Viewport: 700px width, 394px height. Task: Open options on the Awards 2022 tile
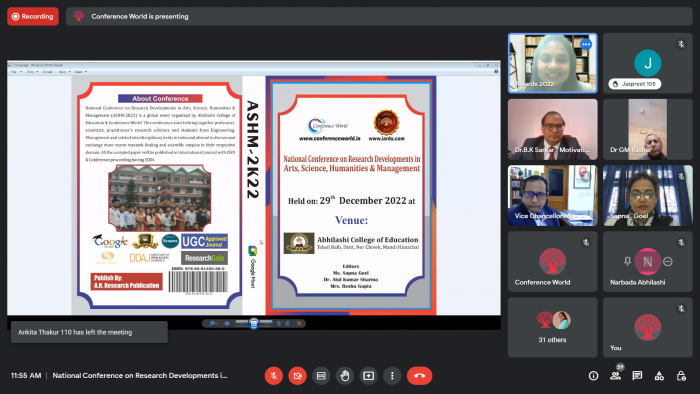click(586, 44)
